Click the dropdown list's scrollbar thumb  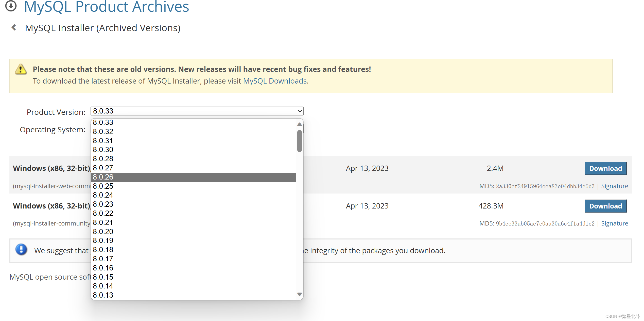[x=299, y=141]
